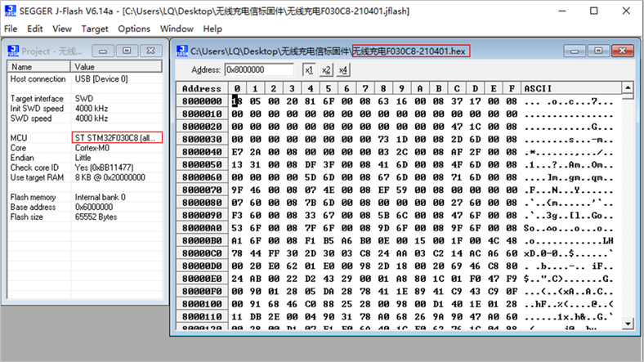
Task: Select the Core value Cortex-M0
Action: coord(92,148)
